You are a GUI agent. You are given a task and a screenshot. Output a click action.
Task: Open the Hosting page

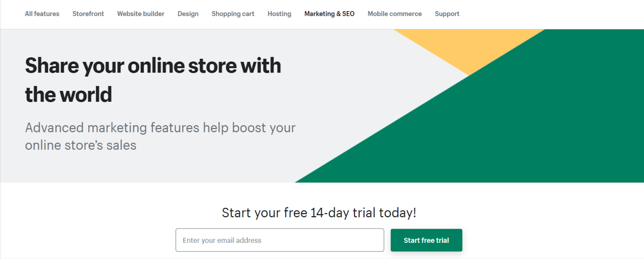click(x=279, y=14)
